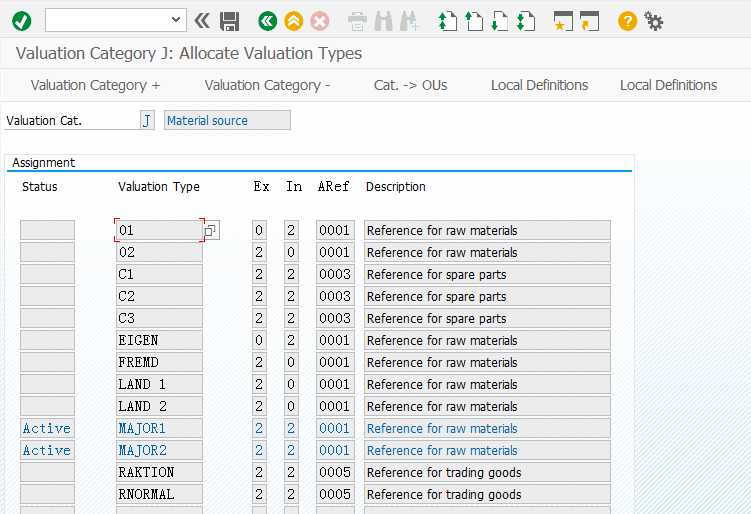The width and height of the screenshot is (751, 514).
Task: Select valuation type FREMD
Action: pyautogui.click(x=159, y=363)
